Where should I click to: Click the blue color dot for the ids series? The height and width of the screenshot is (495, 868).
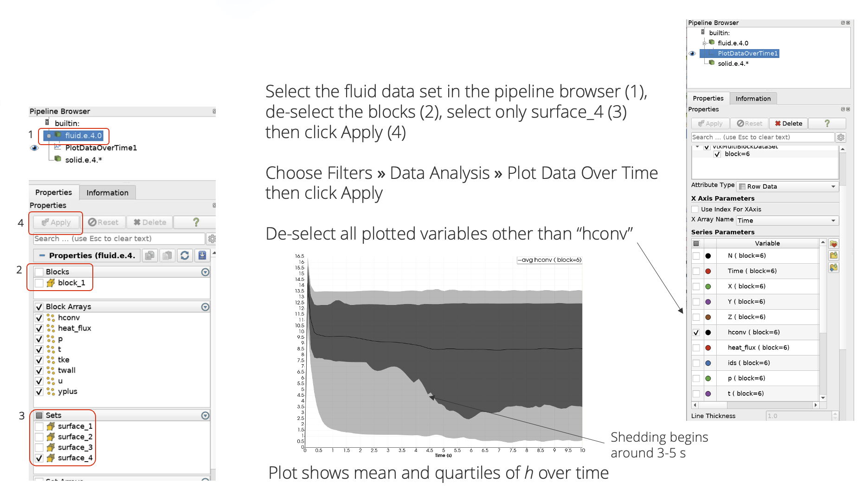point(708,363)
